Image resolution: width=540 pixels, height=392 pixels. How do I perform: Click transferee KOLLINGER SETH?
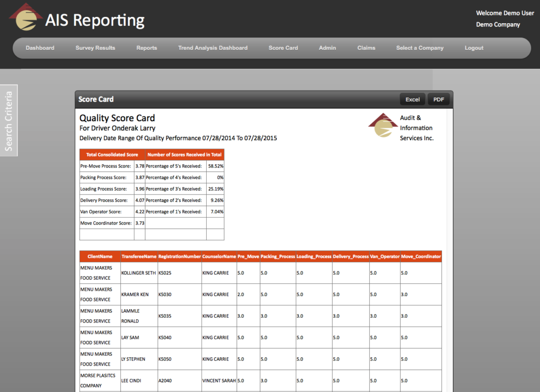(x=139, y=273)
